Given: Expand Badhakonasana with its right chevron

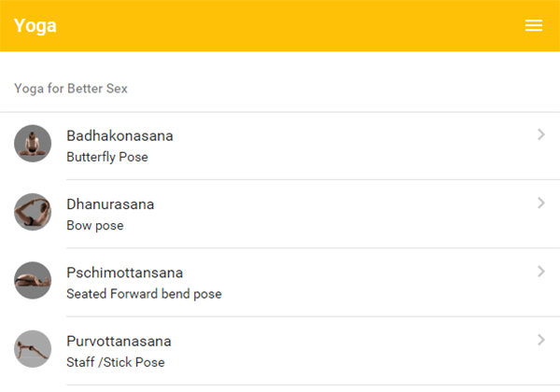Looking at the screenshot, I should pyautogui.click(x=541, y=134).
